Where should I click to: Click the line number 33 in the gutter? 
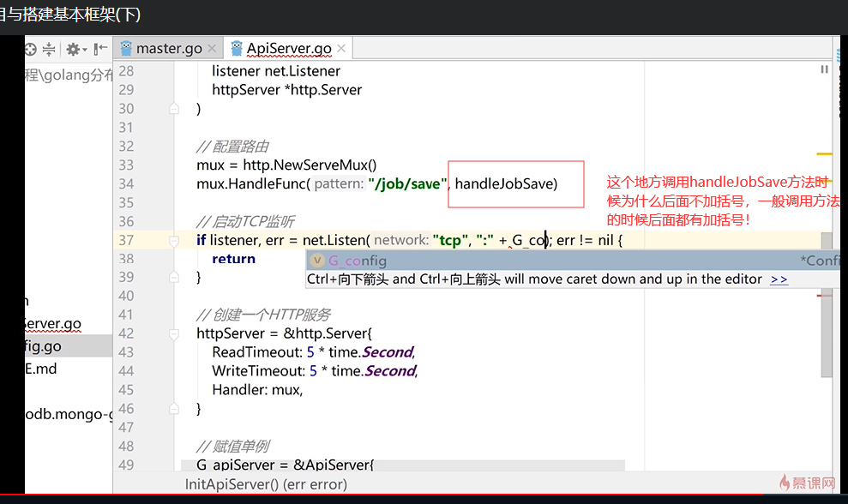point(126,165)
